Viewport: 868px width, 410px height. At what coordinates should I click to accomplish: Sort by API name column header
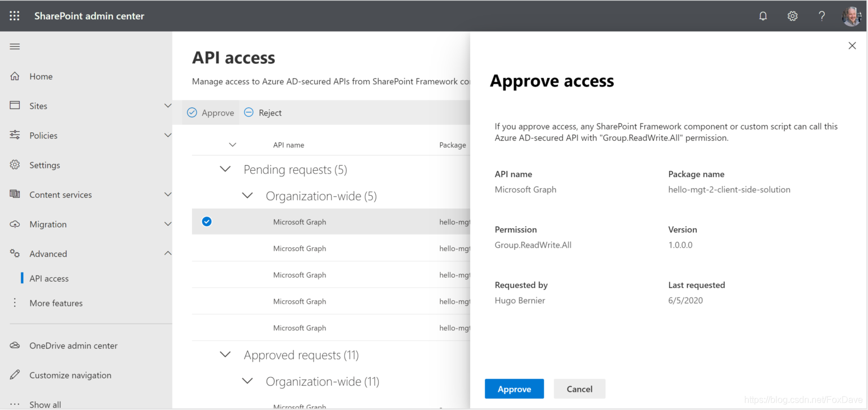[x=289, y=145]
